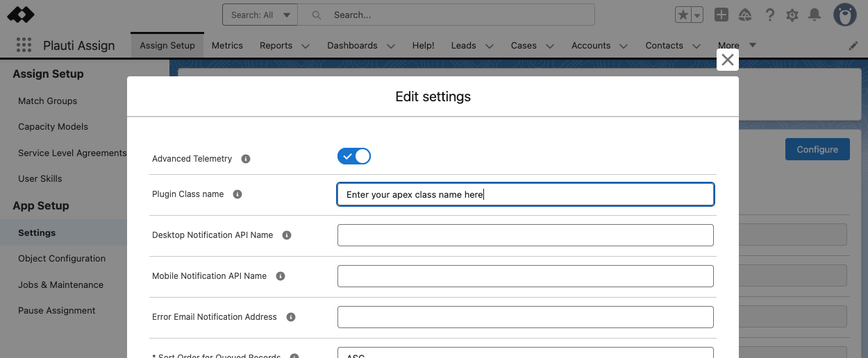
Task: Expand the Cases tab chevron
Action: point(550,46)
